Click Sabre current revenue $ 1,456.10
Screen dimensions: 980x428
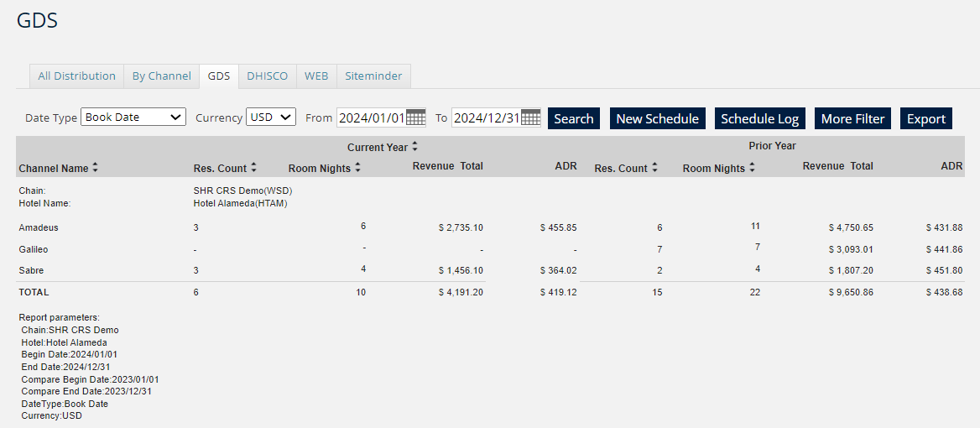click(461, 270)
